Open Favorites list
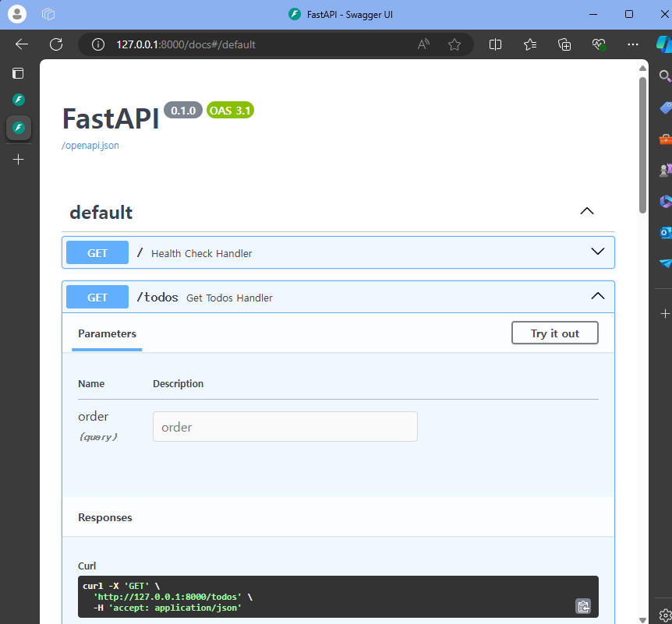 tap(529, 44)
